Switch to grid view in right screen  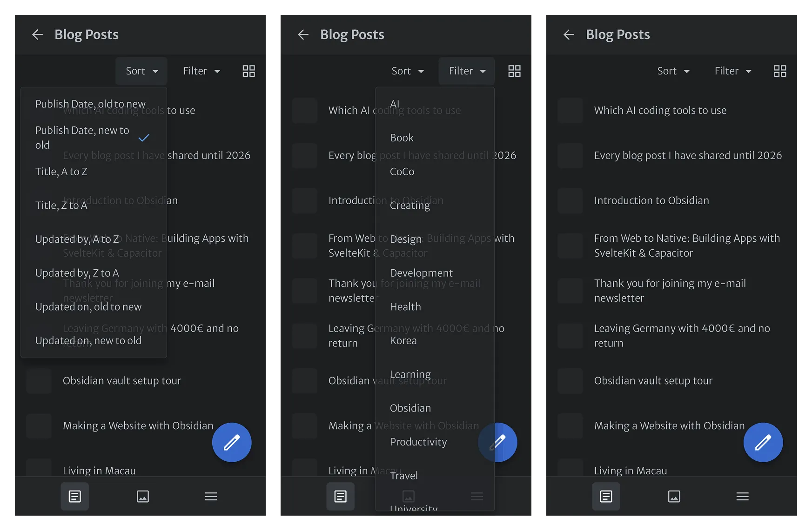[x=780, y=71]
